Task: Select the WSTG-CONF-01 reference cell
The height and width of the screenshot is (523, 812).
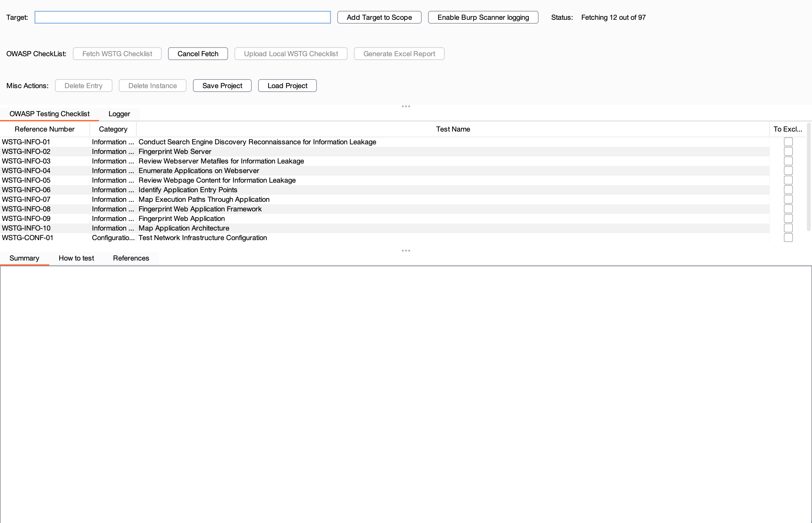Action: point(45,238)
